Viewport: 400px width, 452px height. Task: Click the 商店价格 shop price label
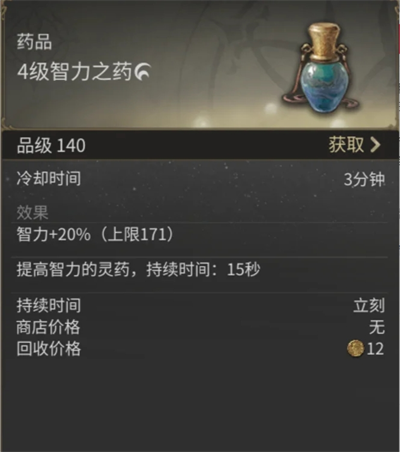(49, 327)
